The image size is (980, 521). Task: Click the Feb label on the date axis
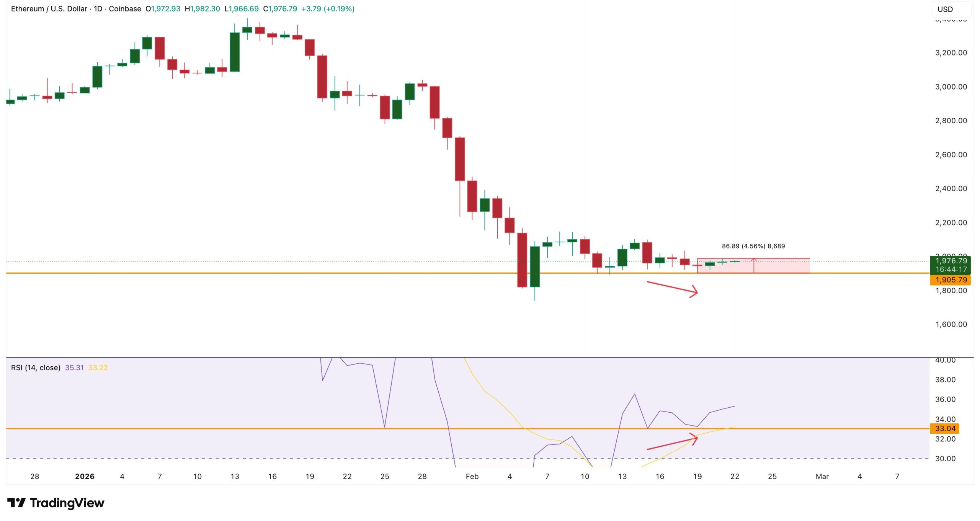pos(472,477)
